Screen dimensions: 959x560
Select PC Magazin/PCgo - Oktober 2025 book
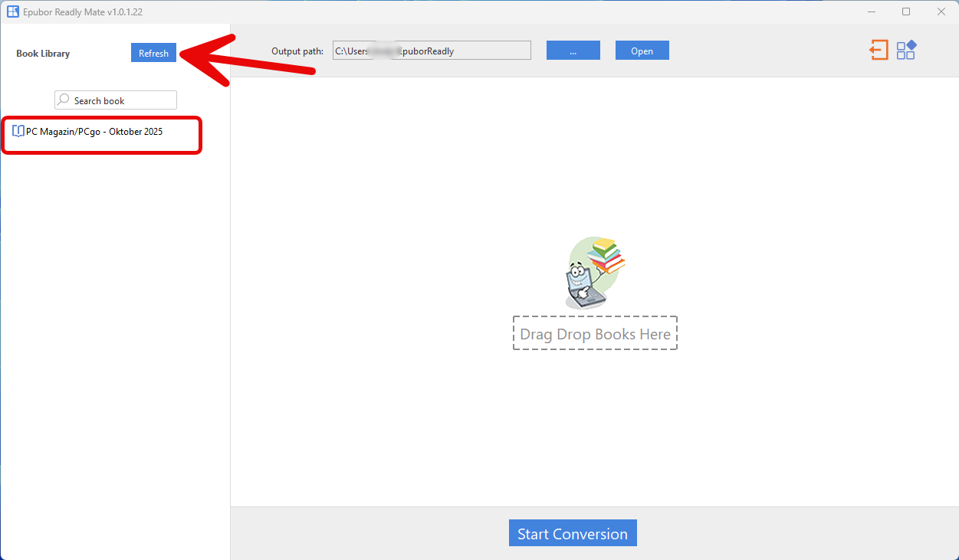(94, 132)
